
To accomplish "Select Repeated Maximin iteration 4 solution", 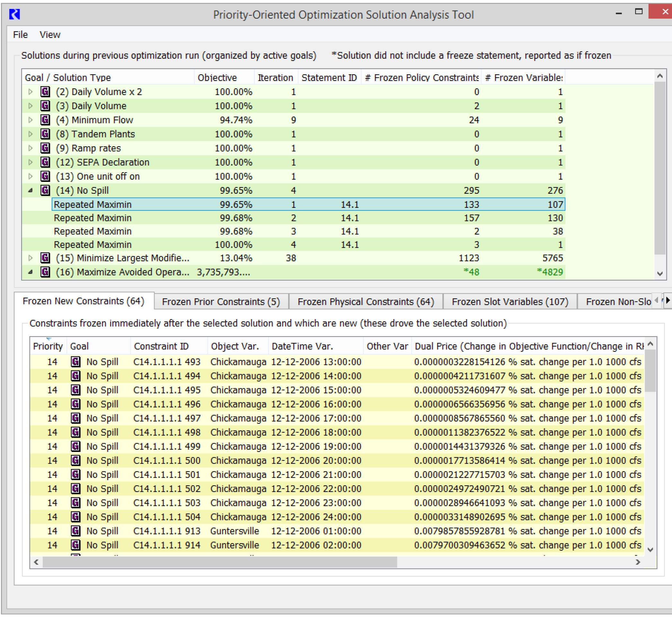I will pyautogui.click(x=93, y=245).
